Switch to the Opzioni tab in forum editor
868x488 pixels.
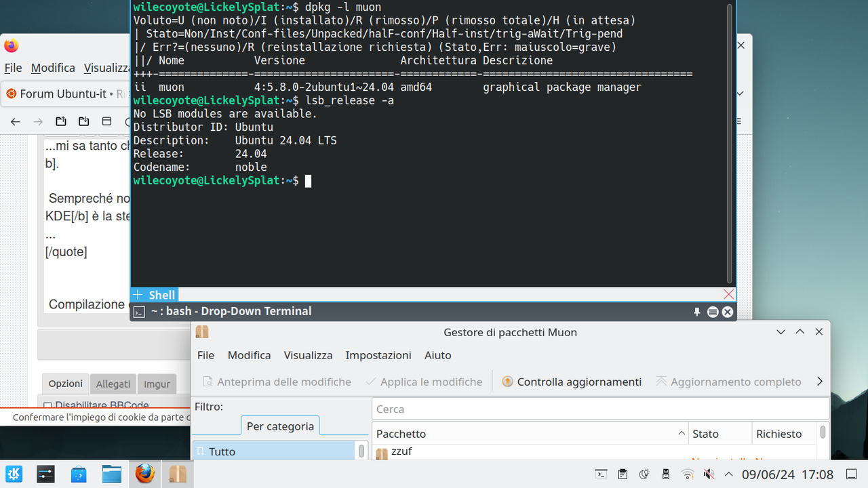pyautogui.click(x=65, y=384)
